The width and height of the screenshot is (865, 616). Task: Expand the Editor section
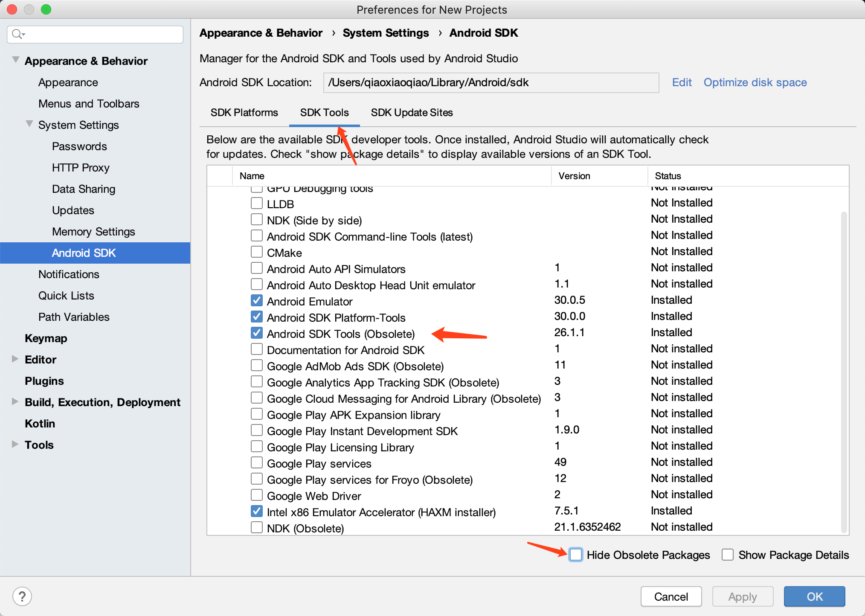(x=15, y=359)
